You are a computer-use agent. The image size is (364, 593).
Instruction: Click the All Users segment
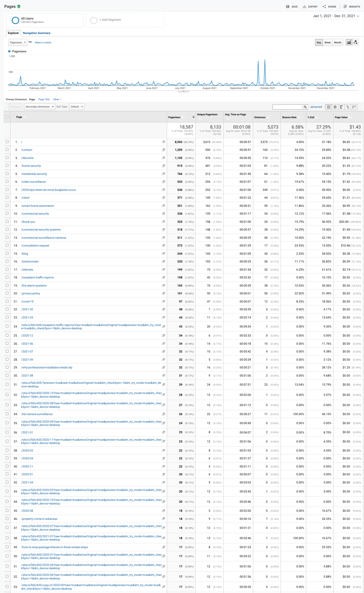[x=45, y=20]
